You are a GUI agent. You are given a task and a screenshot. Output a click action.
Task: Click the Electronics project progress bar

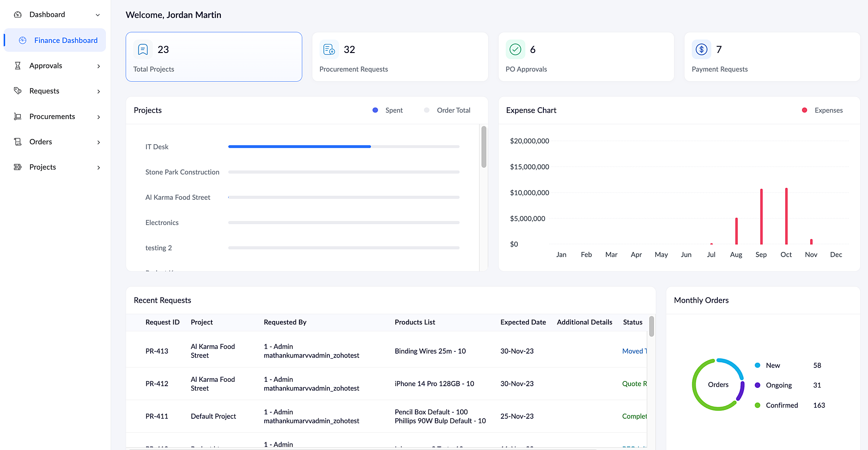pos(344,222)
